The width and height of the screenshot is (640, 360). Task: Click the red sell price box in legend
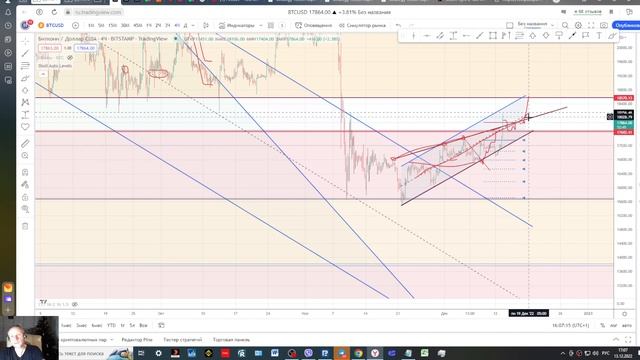(50, 48)
